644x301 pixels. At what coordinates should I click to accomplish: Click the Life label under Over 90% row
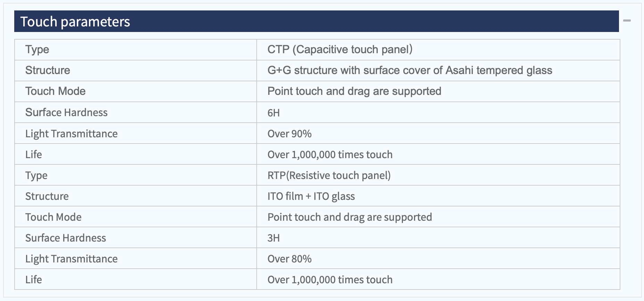[135, 154]
